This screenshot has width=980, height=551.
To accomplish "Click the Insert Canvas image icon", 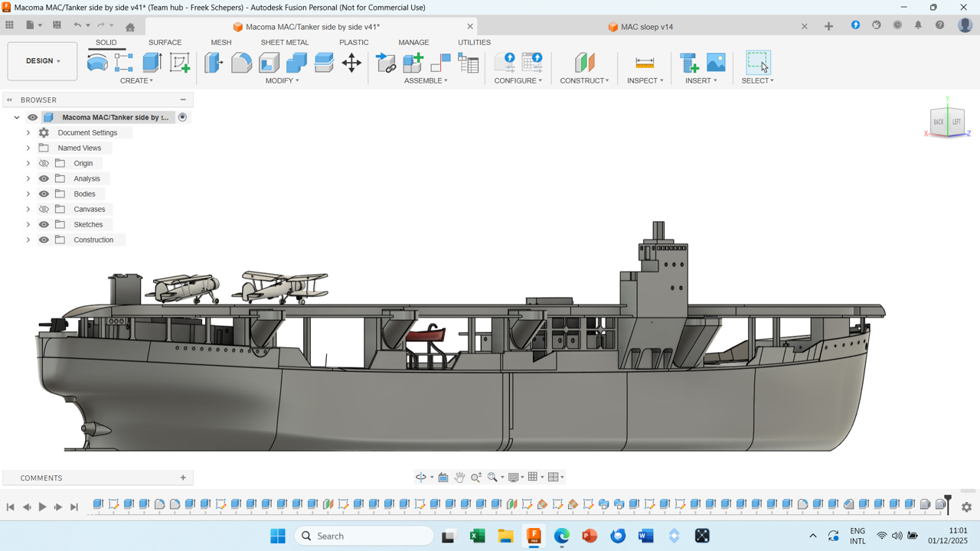I will pos(716,63).
